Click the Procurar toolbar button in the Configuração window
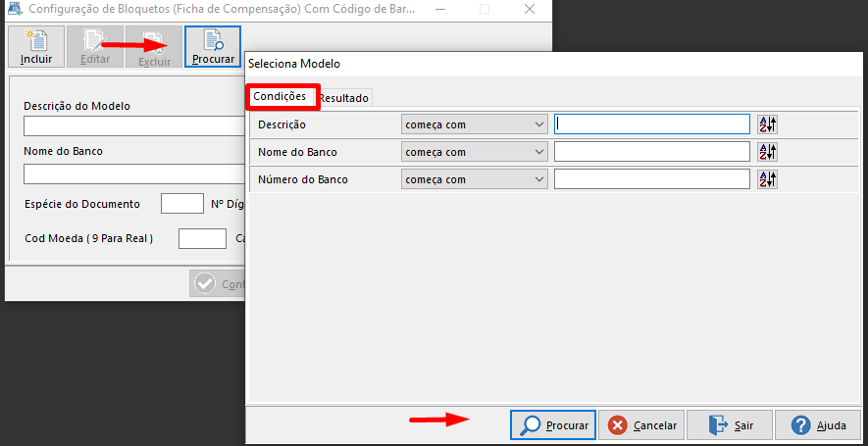Image resolution: width=868 pixels, height=446 pixels. coord(213,47)
